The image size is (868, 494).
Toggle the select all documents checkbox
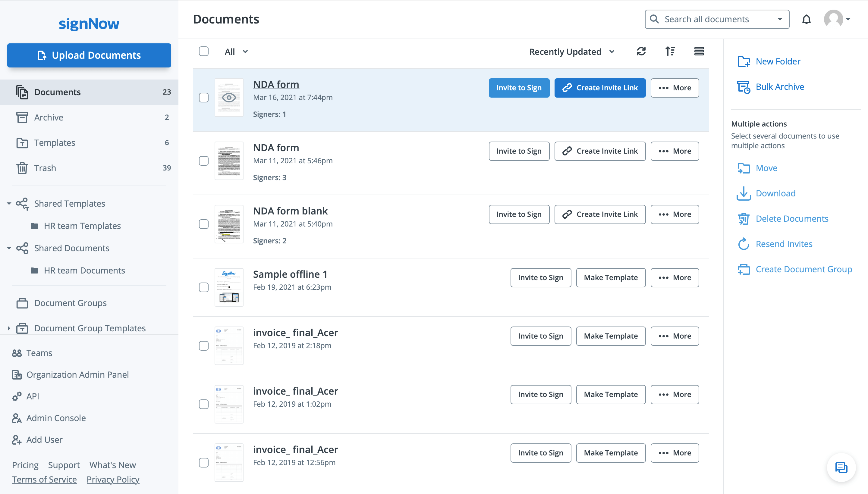pyautogui.click(x=204, y=51)
